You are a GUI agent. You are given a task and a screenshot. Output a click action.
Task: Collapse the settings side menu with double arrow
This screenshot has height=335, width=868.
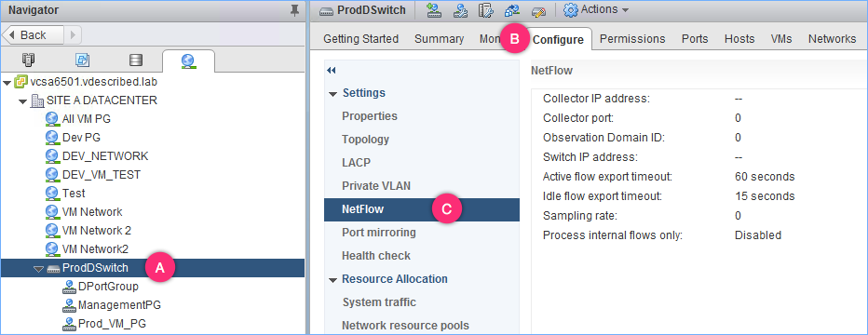(332, 70)
